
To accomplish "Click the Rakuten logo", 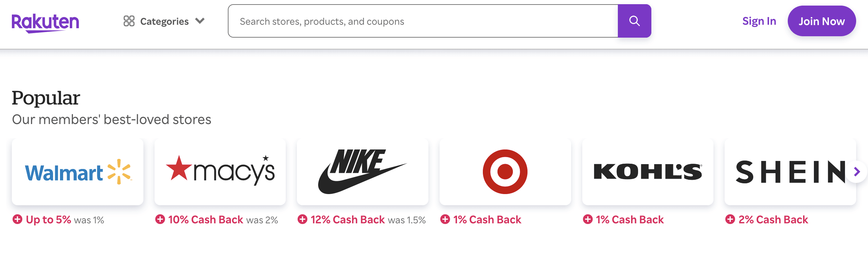I will coord(45,22).
